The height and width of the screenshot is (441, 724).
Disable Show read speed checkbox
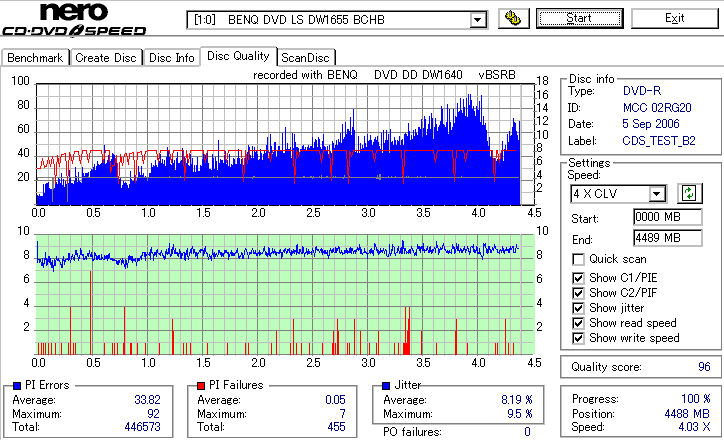pos(578,323)
